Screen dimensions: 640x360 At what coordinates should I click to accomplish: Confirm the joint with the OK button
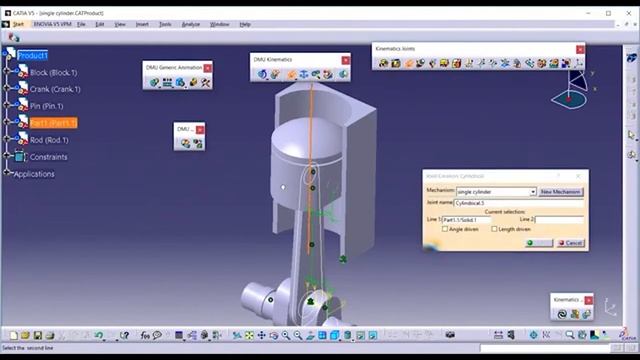click(x=538, y=243)
